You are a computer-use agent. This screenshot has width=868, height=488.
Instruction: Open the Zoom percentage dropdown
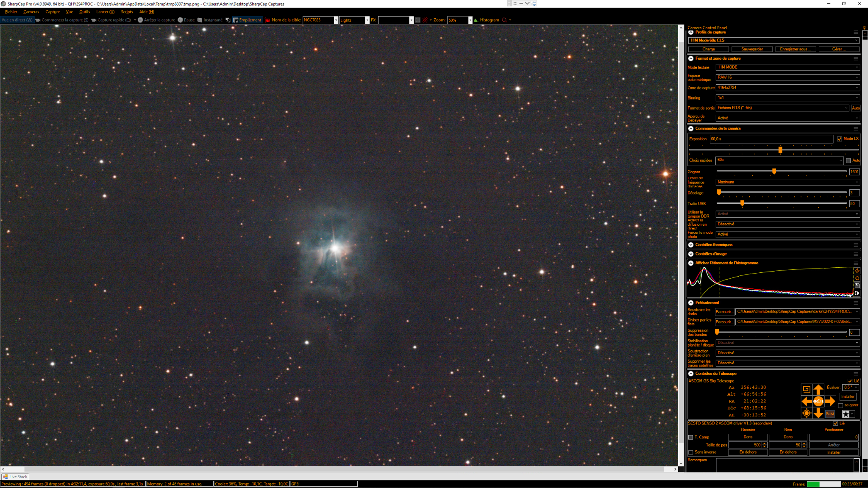point(470,20)
